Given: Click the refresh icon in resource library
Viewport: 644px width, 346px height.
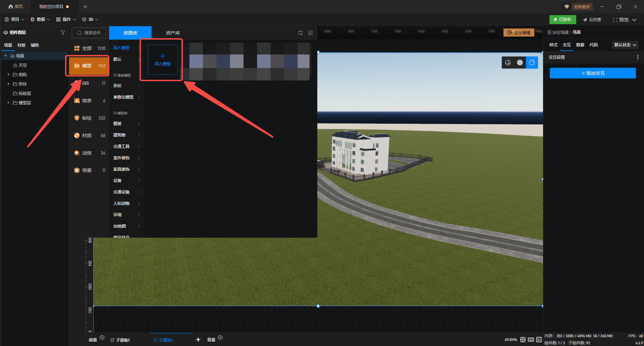Looking at the screenshot, I should click(x=300, y=33).
